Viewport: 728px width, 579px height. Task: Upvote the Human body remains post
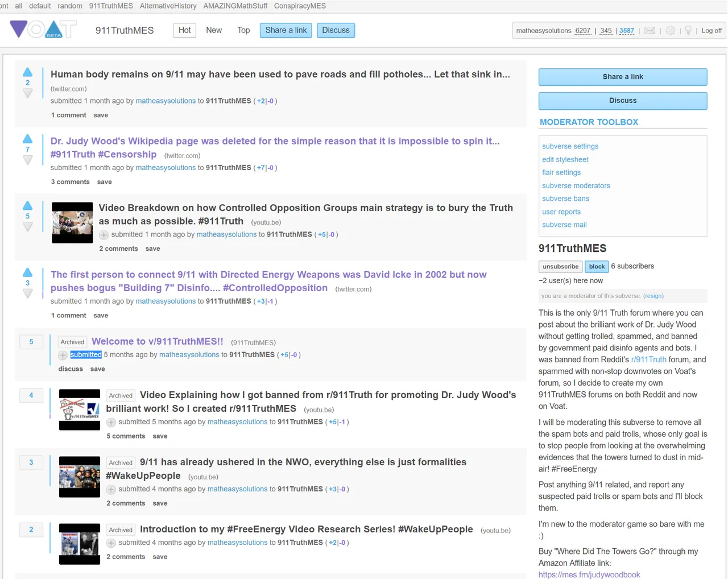pyautogui.click(x=27, y=72)
